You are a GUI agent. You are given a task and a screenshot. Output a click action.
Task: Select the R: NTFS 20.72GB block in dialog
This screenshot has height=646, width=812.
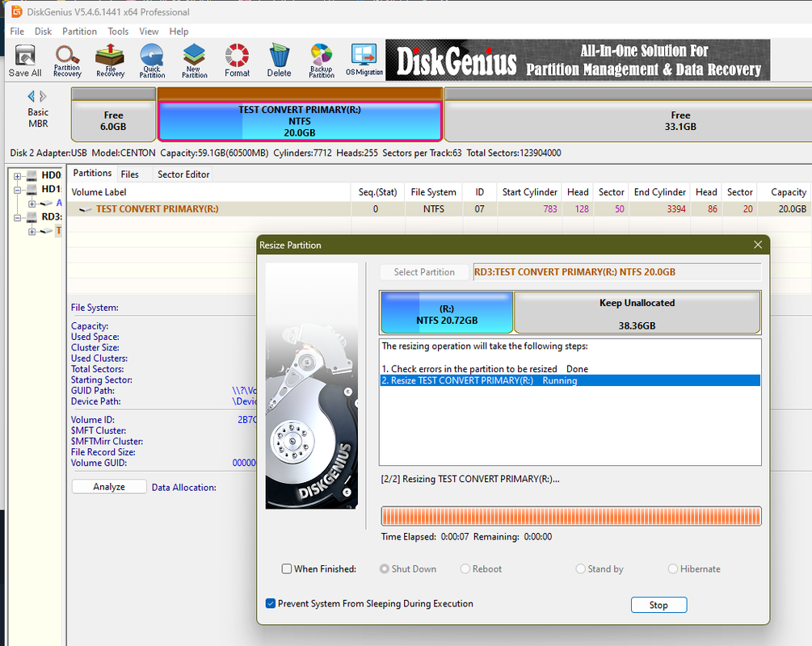click(447, 313)
